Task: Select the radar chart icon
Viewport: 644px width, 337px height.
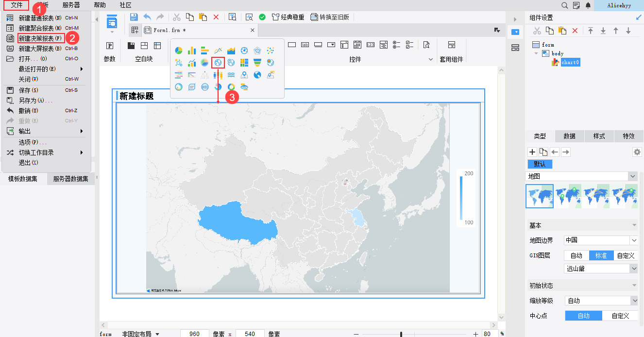Action: coord(257,51)
